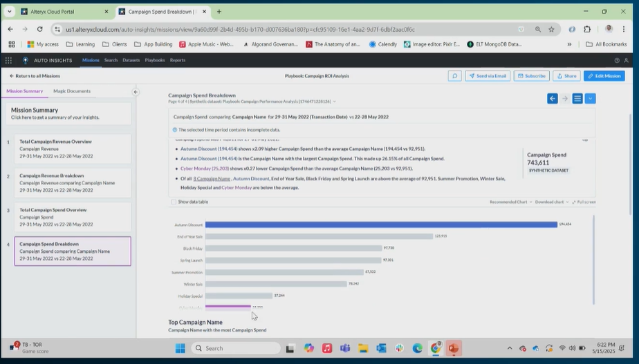Click the info icon beside incomplete data notice

pos(175,130)
